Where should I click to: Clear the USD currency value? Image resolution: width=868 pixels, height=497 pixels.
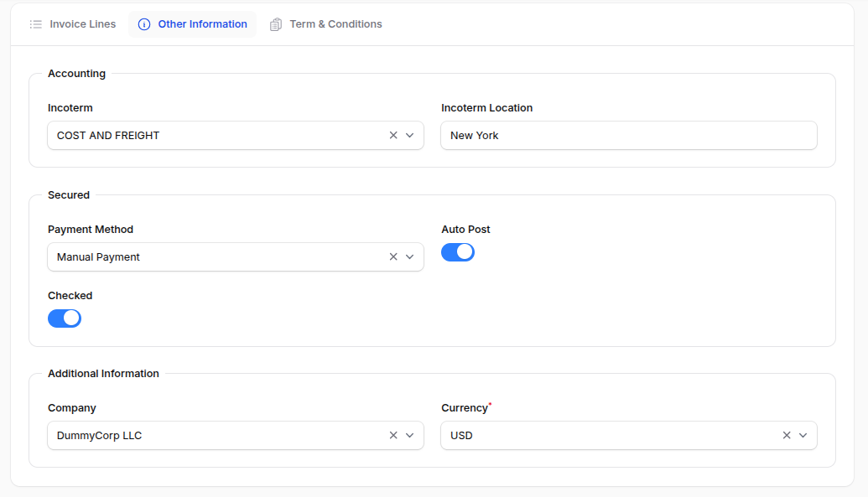point(786,435)
